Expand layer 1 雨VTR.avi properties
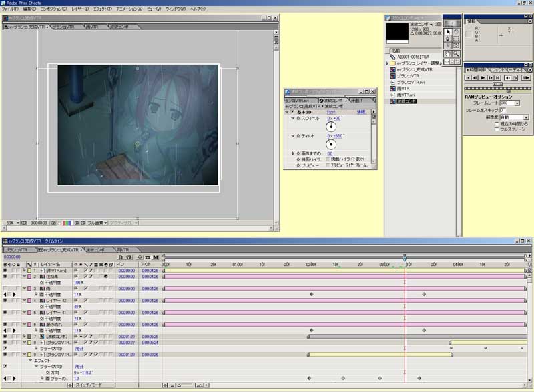Image resolution: width=534 pixels, height=392 pixels. [x=25, y=271]
